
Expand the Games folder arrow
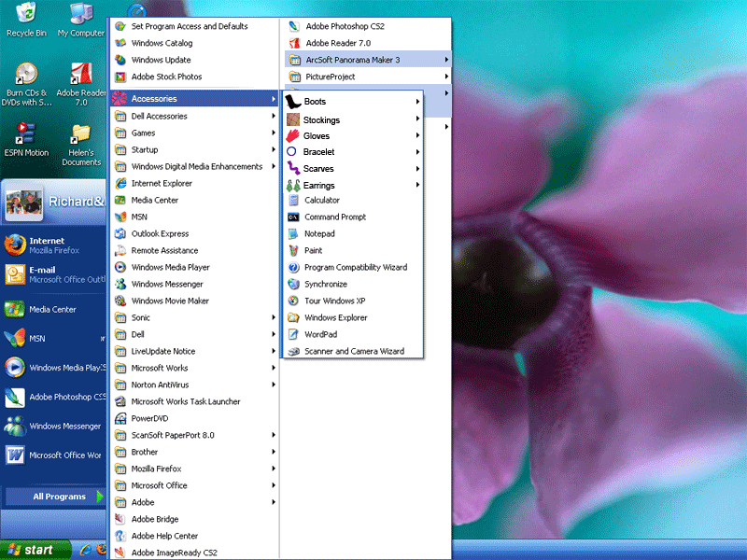point(274,133)
